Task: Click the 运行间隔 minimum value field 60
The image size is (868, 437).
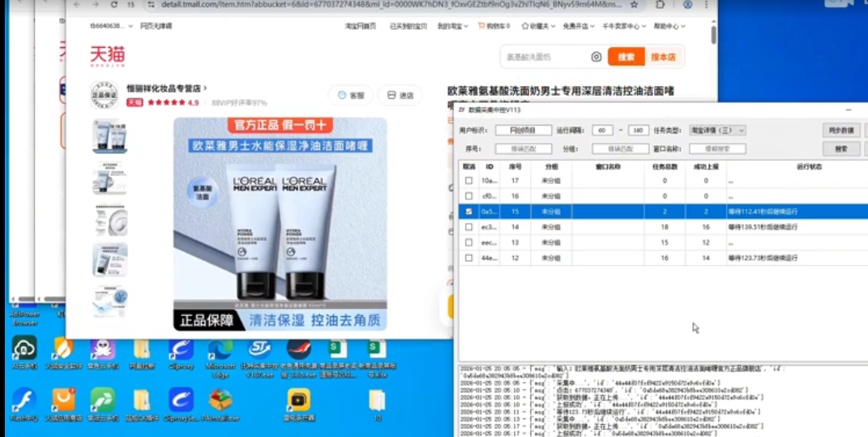Action: (602, 131)
